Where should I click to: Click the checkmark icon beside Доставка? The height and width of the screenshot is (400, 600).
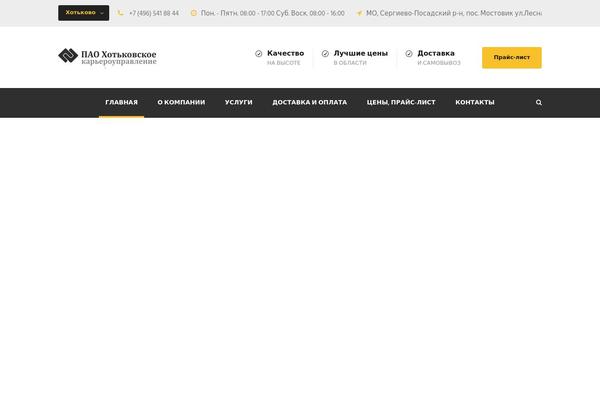click(x=409, y=54)
